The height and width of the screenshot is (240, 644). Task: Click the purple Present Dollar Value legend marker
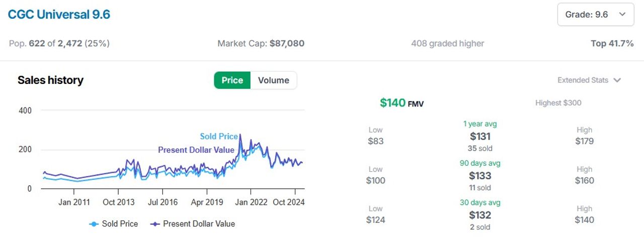click(155, 224)
